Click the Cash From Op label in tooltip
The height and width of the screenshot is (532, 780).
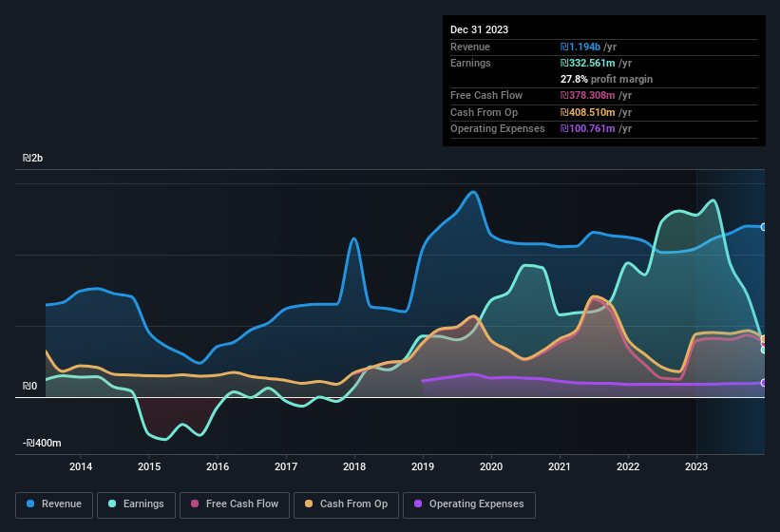[484, 112]
